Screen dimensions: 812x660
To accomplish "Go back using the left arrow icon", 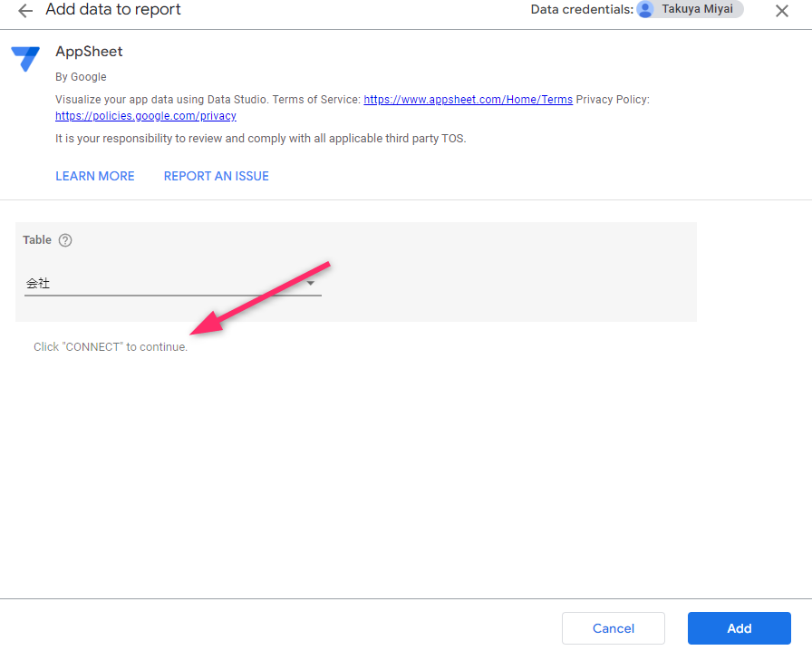I will [x=24, y=11].
